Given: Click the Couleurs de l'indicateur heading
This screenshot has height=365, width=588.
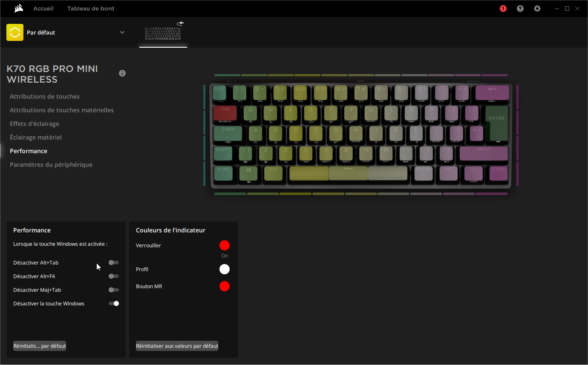Looking at the screenshot, I should pyautogui.click(x=170, y=230).
